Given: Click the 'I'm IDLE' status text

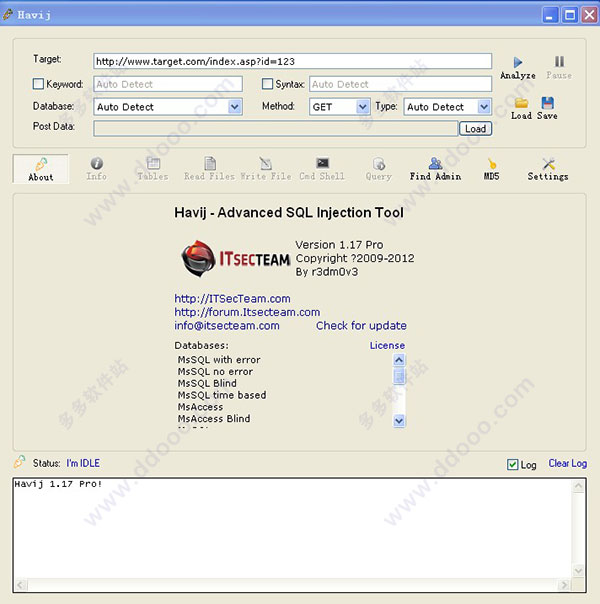Looking at the screenshot, I should [83, 463].
